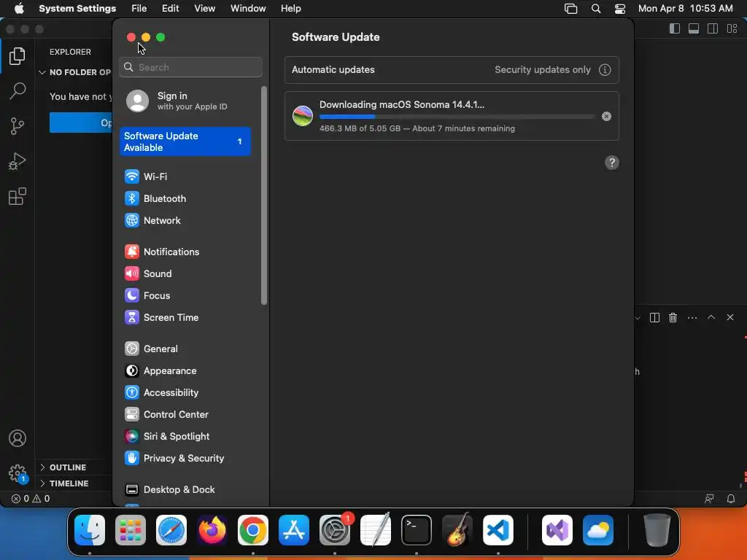
Task: Toggle VS Code panel layout icon
Action: [x=694, y=28]
